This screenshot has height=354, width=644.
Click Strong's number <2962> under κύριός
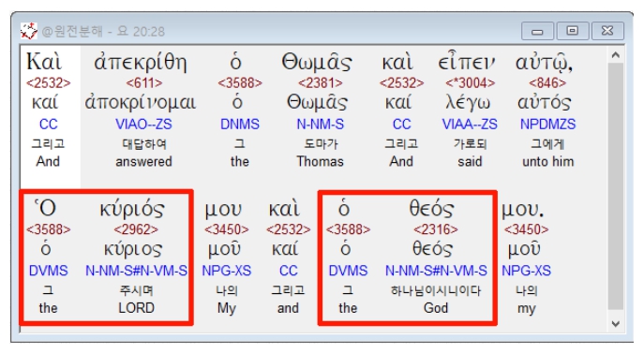tap(136, 229)
